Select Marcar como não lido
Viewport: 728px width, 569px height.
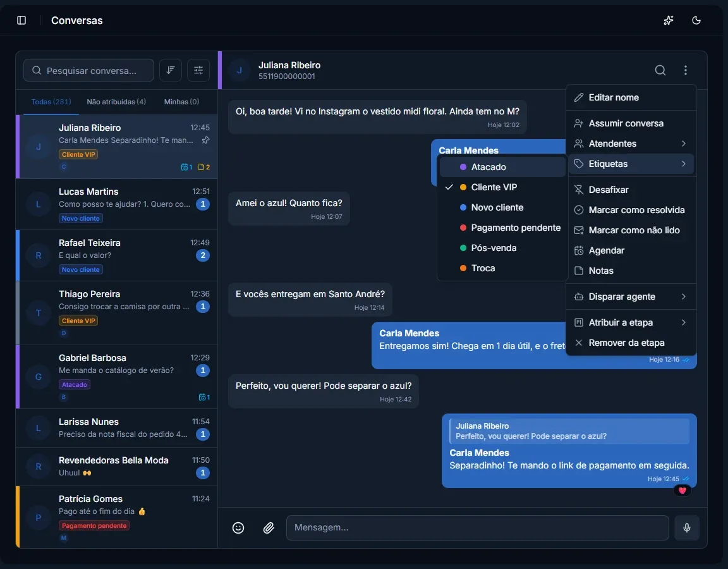[x=631, y=230]
